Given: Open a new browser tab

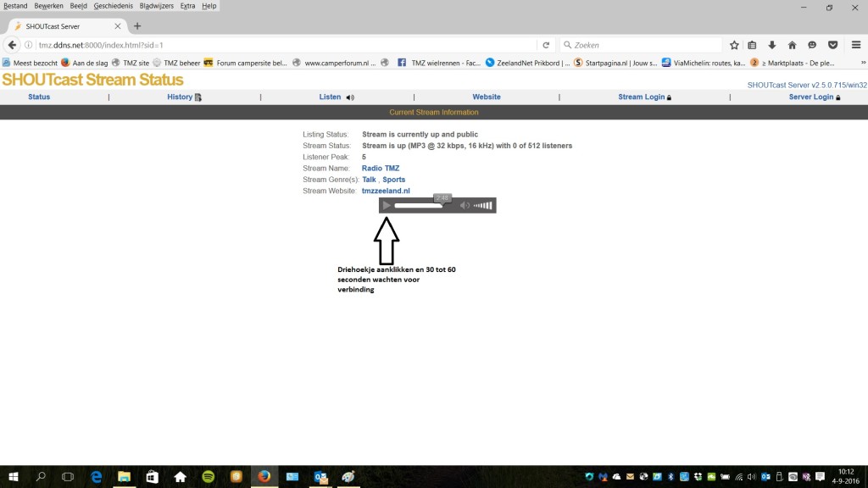Looking at the screenshot, I should (x=137, y=26).
